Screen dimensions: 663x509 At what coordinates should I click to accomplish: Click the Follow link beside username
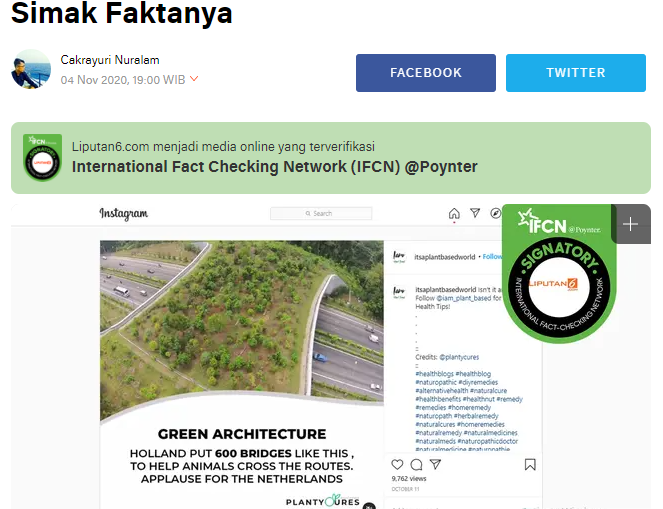[x=493, y=257]
